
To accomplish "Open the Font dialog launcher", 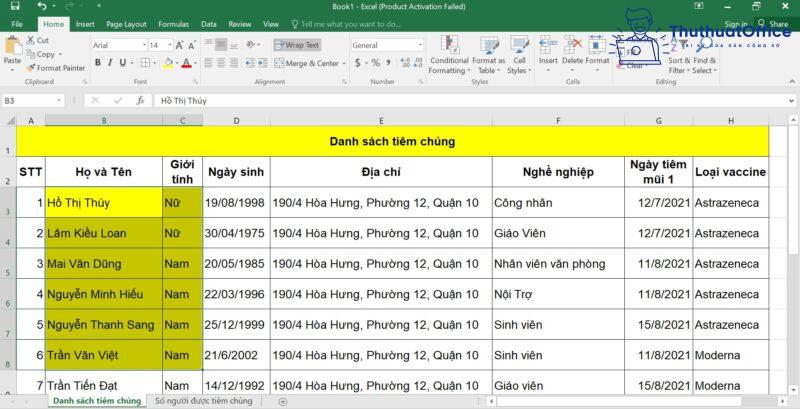I will coord(195,82).
